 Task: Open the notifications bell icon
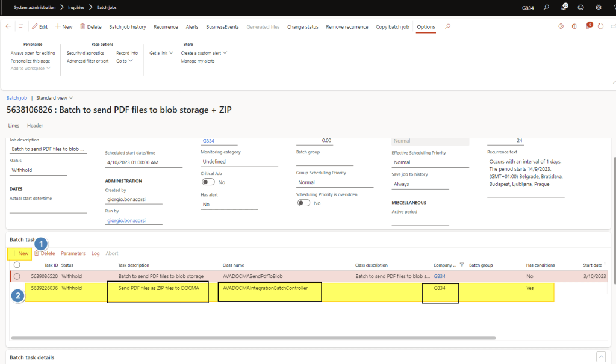pos(564,7)
